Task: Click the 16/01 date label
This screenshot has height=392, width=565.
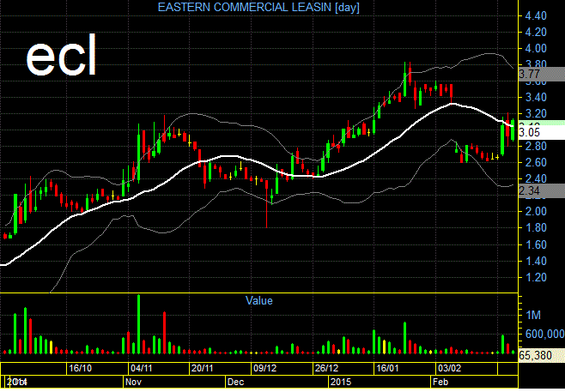Action: (x=387, y=369)
